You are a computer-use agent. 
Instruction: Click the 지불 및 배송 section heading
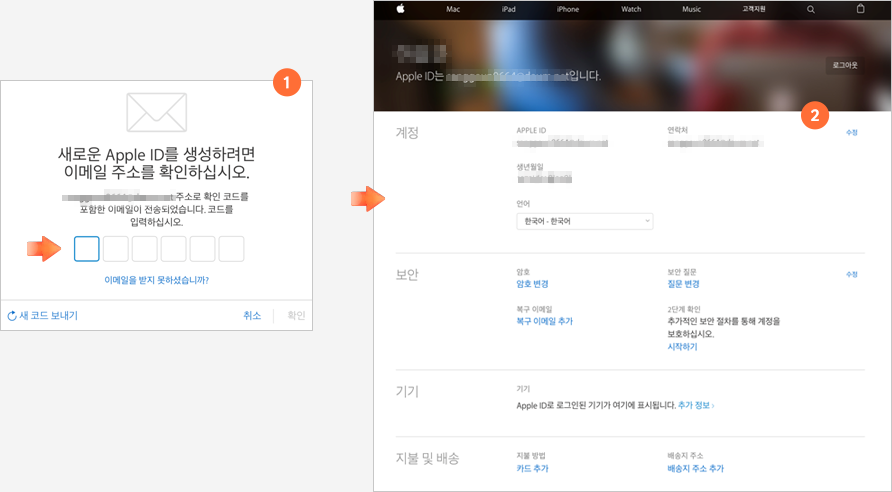point(427,458)
